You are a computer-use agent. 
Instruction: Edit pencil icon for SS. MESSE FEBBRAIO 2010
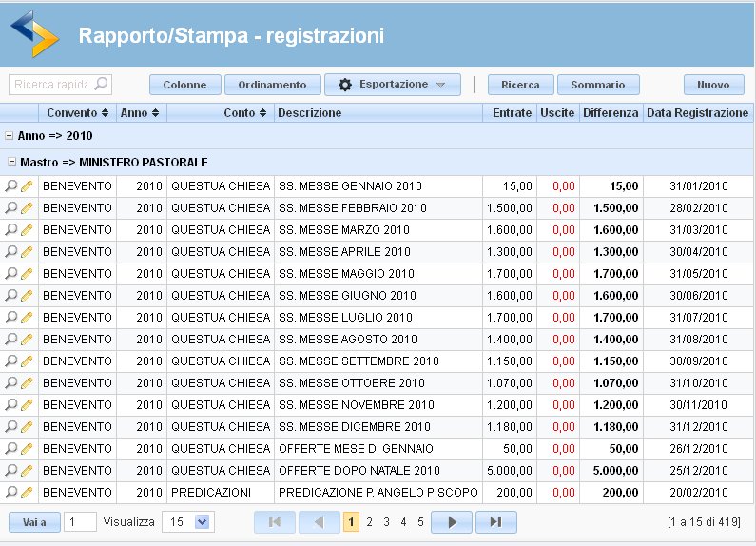27,208
